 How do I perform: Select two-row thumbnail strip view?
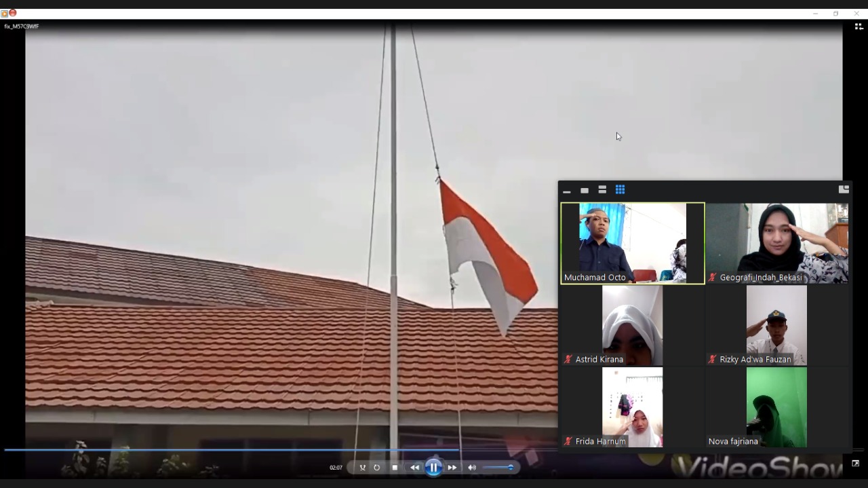(602, 190)
